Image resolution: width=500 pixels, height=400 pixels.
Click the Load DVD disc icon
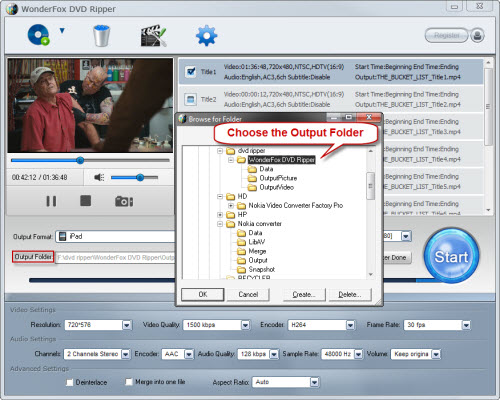click(x=38, y=35)
